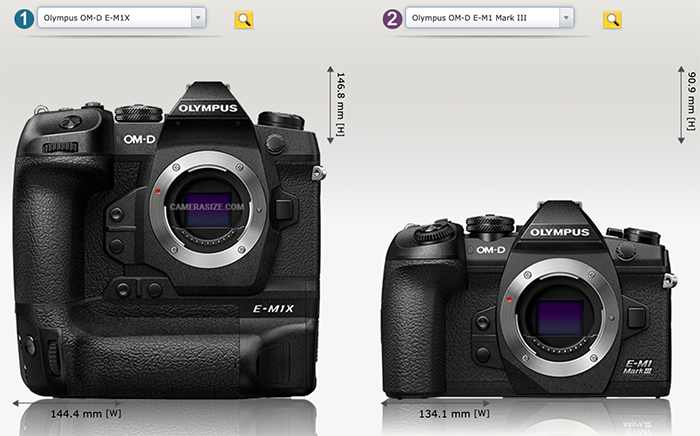Click the blue number 1 badge

coord(22,18)
